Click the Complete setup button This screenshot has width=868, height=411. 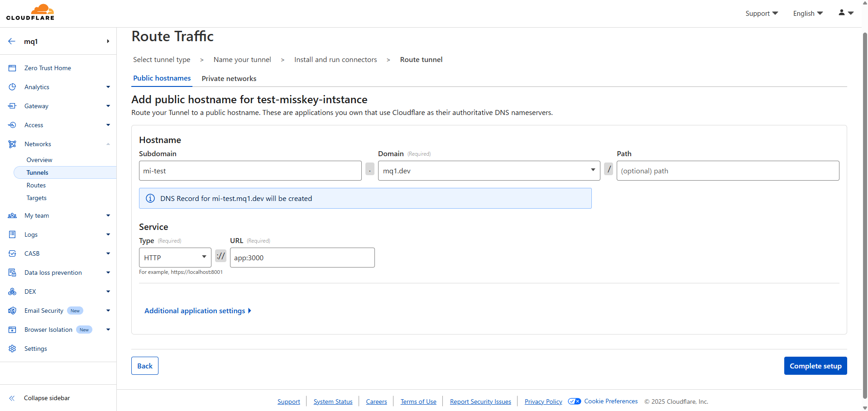[x=815, y=366]
